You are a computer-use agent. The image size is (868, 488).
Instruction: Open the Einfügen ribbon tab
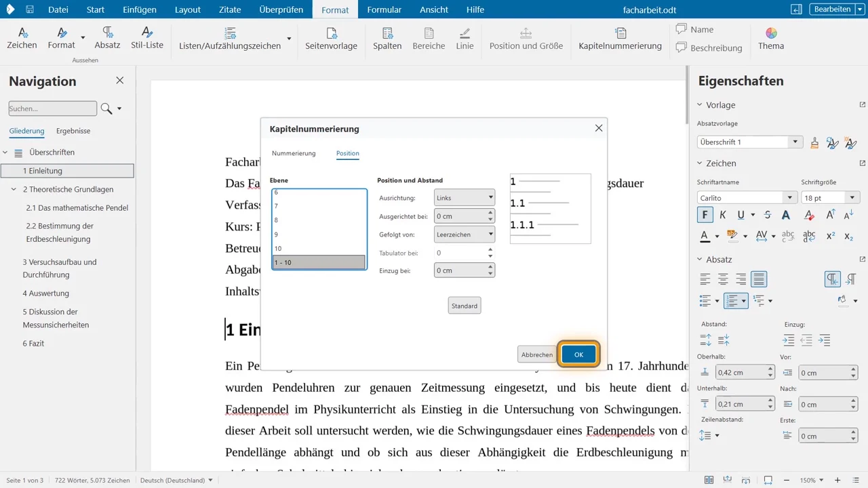click(140, 9)
